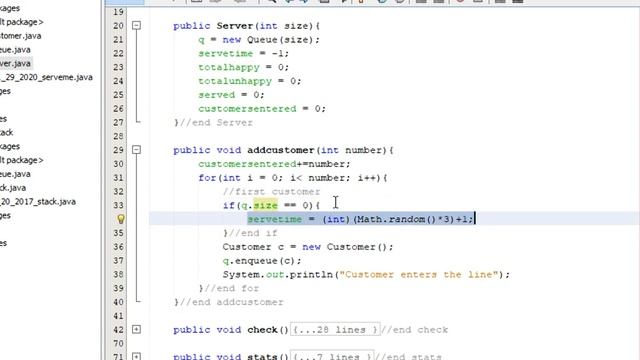This screenshot has width=640, height=360.
Task: Click 'servetime' in the selected line 34
Action: point(275,219)
